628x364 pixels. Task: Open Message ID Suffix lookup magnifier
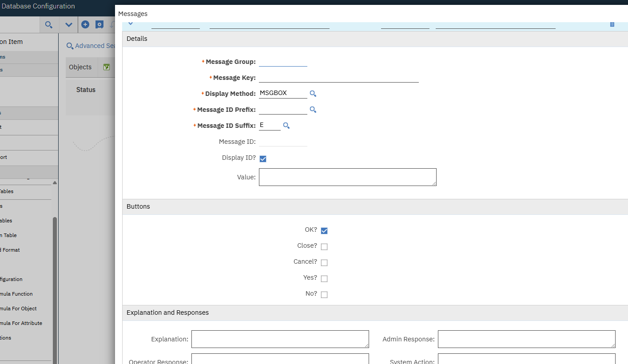pos(286,126)
